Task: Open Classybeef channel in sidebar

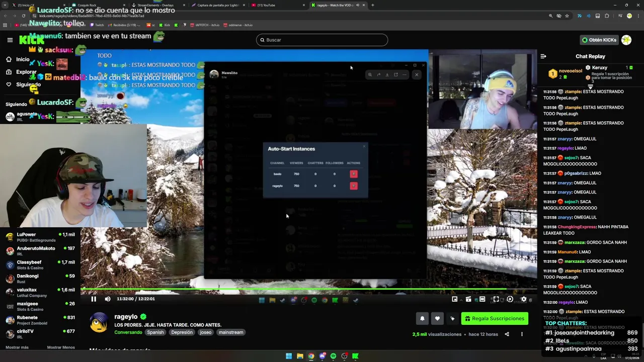Action: click(x=40, y=264)
